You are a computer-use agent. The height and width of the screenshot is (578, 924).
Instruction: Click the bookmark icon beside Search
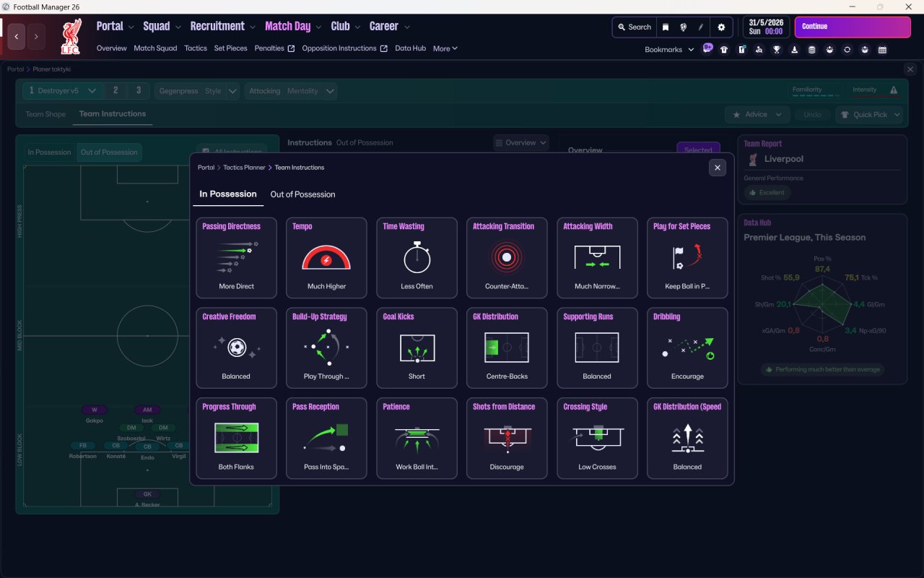[x=666, y=27]
